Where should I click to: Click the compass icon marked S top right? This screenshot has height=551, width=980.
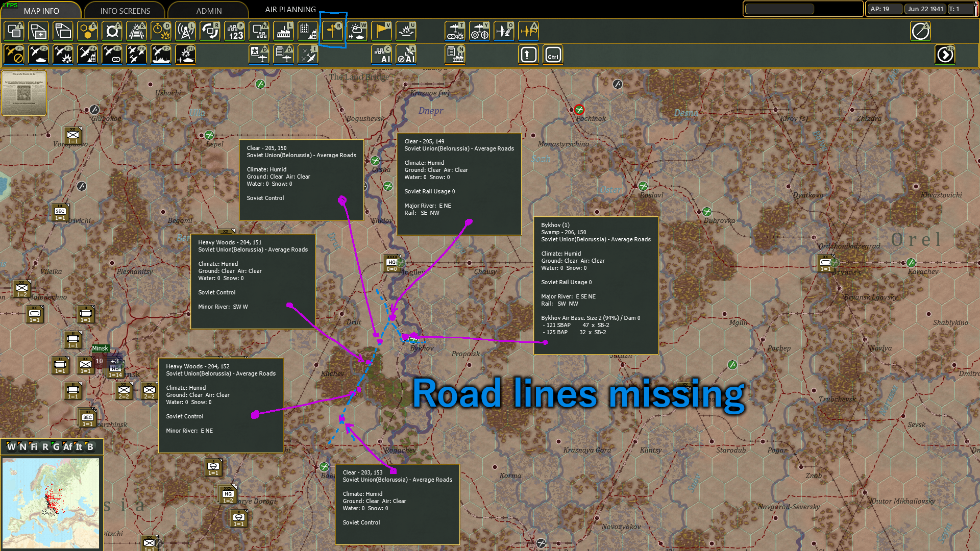pos(921,31)
